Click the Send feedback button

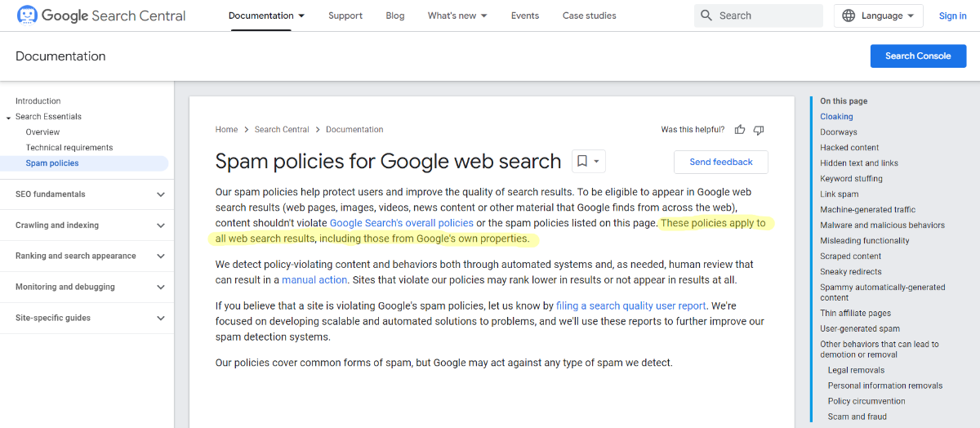pyautogui.click(x=721, y=162)
